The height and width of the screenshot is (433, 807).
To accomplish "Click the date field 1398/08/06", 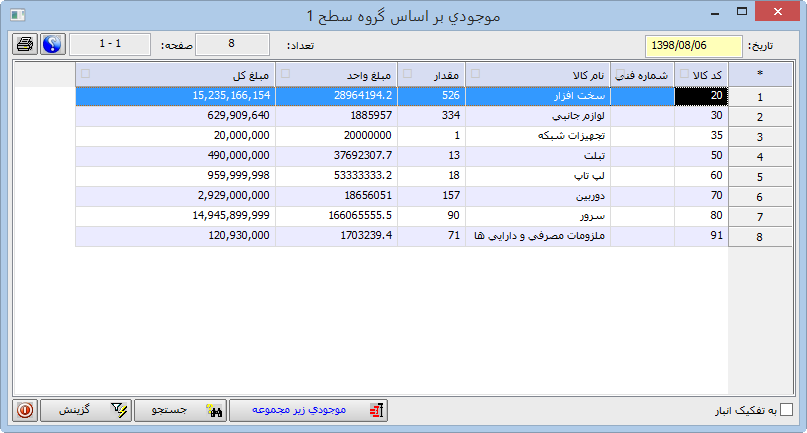I will 694,45.
